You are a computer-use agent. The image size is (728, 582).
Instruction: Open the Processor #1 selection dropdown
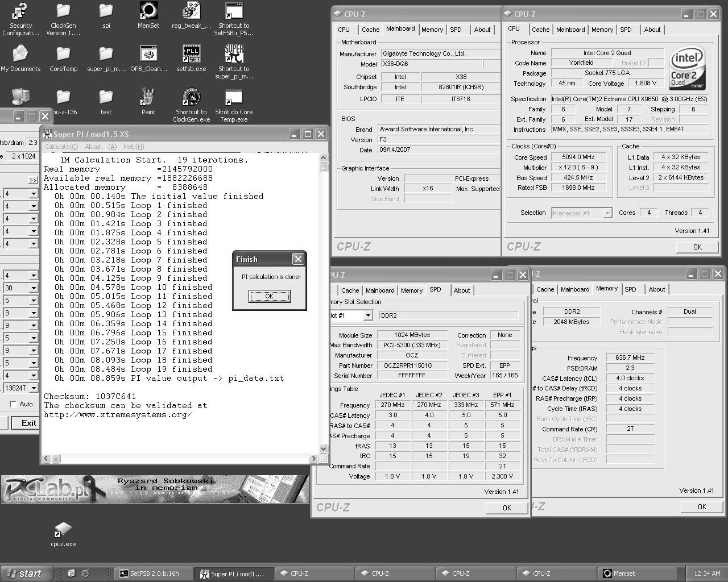607,213
